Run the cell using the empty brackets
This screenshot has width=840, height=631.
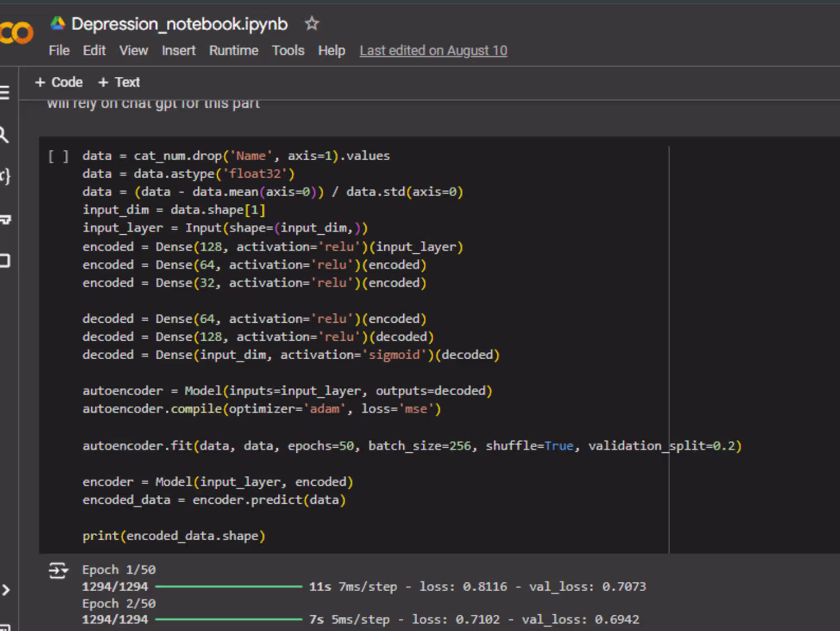click(58, 156)
